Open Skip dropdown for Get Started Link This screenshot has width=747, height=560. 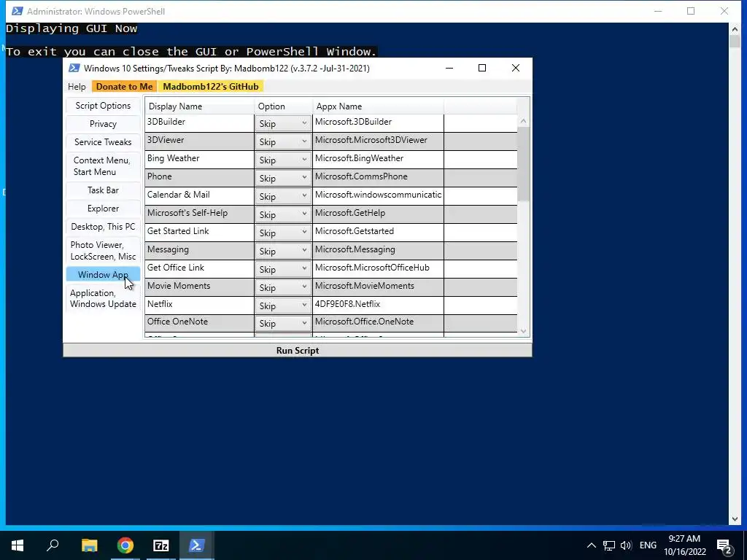(x=283, y=233)
